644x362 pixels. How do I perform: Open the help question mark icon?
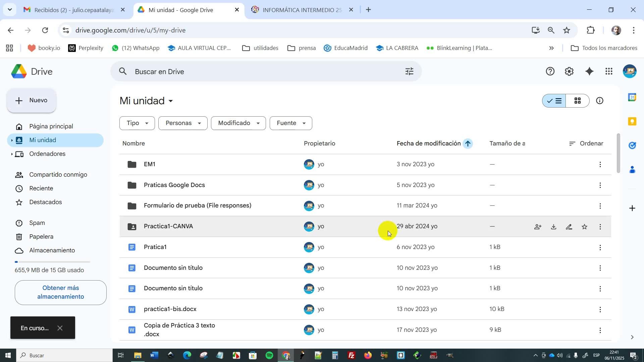coord(550,71)
